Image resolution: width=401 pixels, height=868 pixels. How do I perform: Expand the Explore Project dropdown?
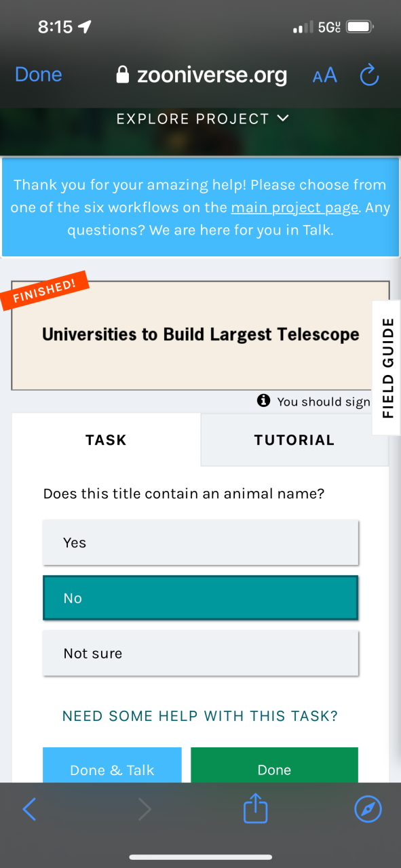pos(203,119)
